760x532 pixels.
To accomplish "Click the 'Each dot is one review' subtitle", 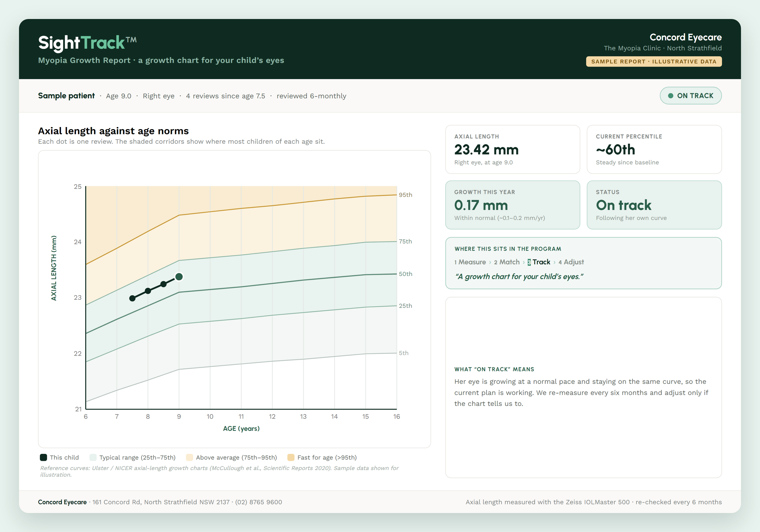I will tap(181, 141).
